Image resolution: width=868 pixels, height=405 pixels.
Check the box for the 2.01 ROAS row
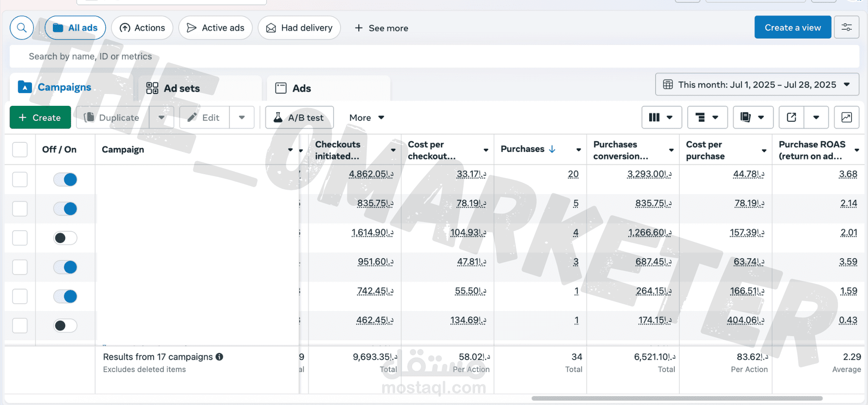20,238
